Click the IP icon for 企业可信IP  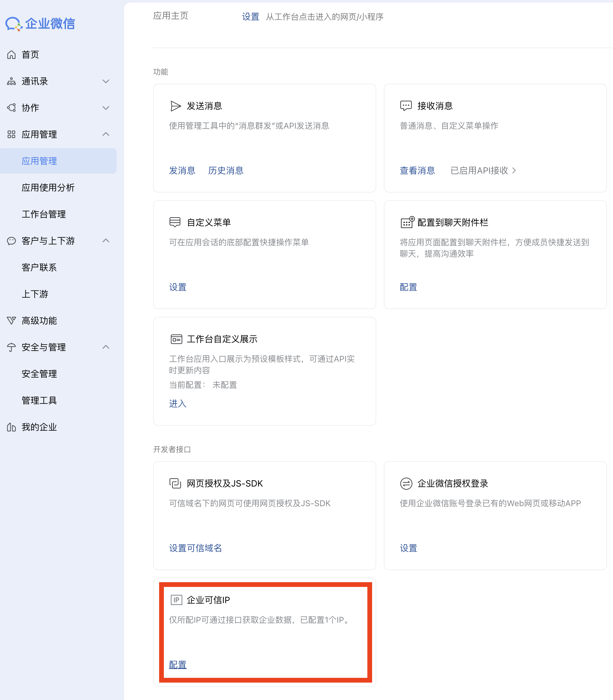176,600
